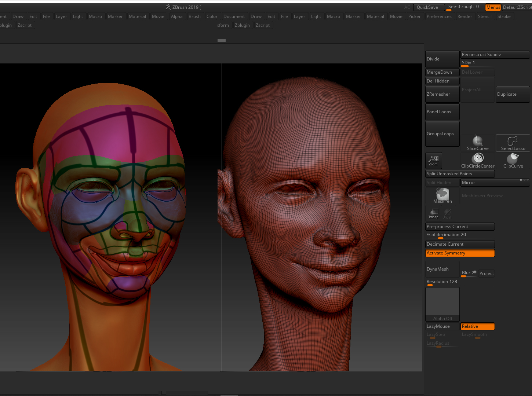Open the Picker menu
Viewport: 532px width, 396px height.
[415, 16]
